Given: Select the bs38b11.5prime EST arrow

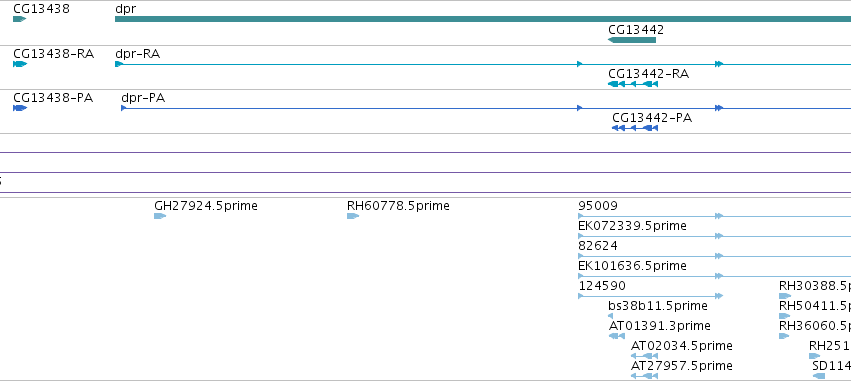Looking at the screenshot, I should 611,316.
